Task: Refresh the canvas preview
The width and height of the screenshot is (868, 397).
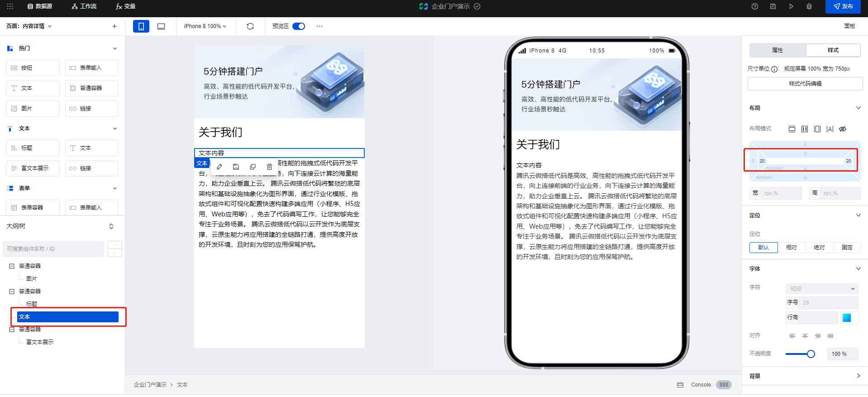Action: coord(250,26)
